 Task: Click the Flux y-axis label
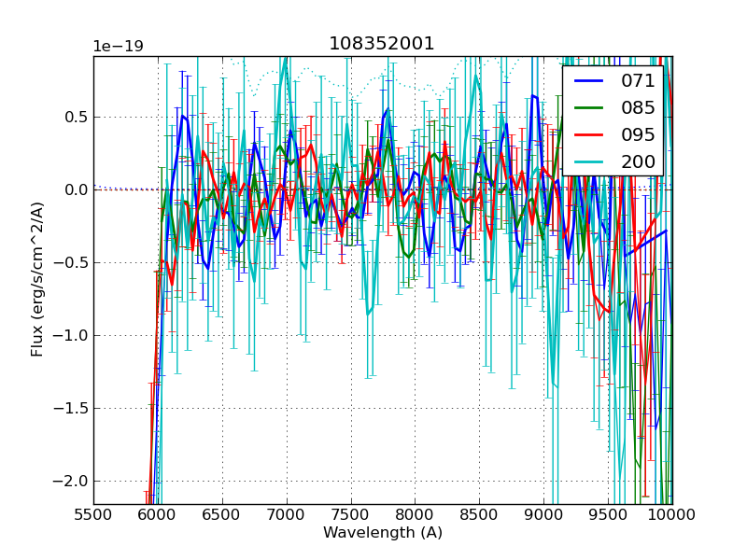[x=37, y=280]
